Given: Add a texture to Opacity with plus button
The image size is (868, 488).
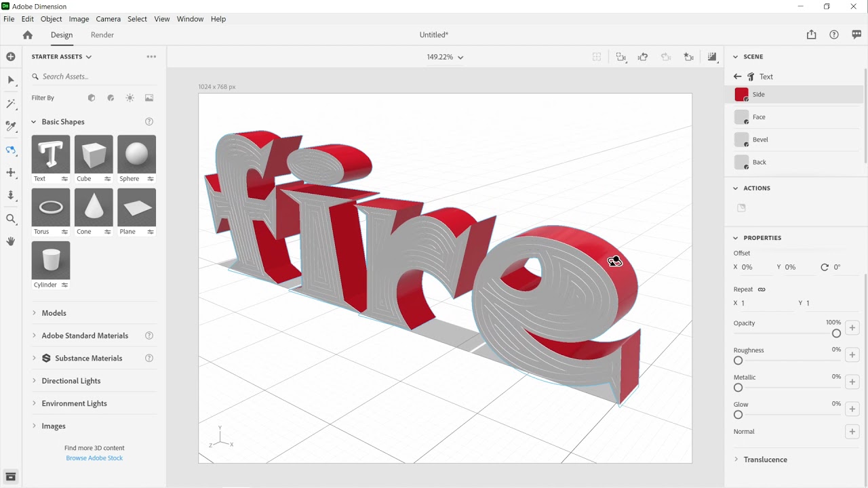Looking at the screenshot, I should pyautogui.click(x=852, y=328).
